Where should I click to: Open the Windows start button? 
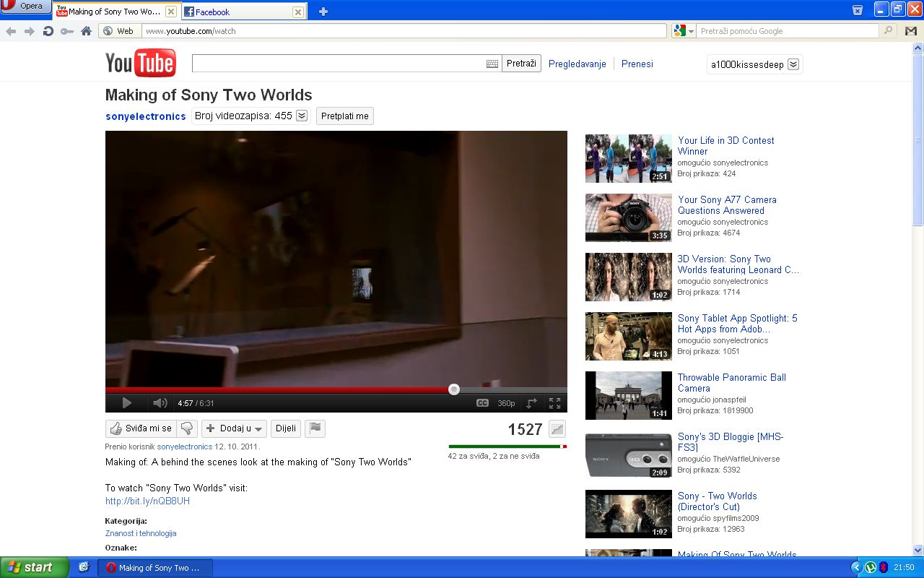(35, 567)
